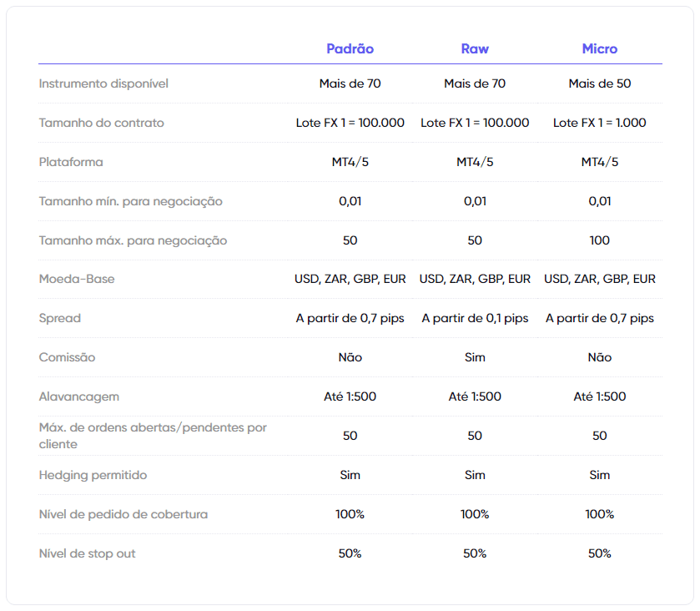The image size is (700, 611).
Task: Click the 'Tamanho do contrato' row label
Action: [101, 123]
